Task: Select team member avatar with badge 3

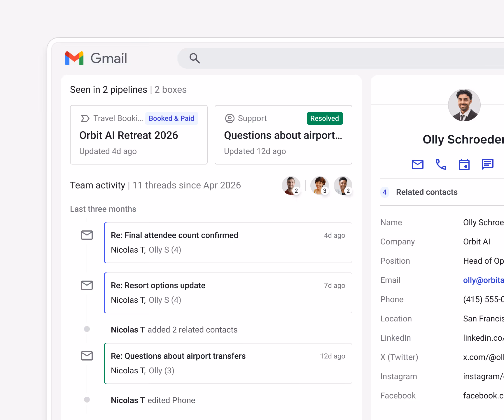Action: (320, 185)
